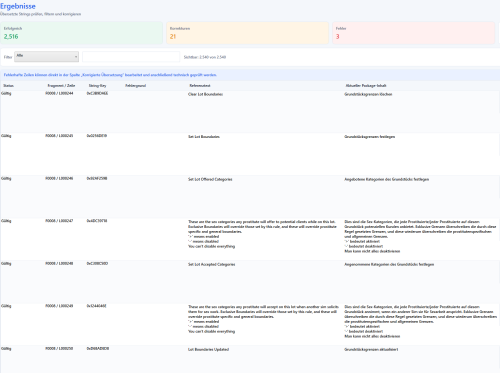Click Gültig status in Clear Lot Boundaries row
Image resolution: width=500 pixels, height=373 pixels.
6,94
